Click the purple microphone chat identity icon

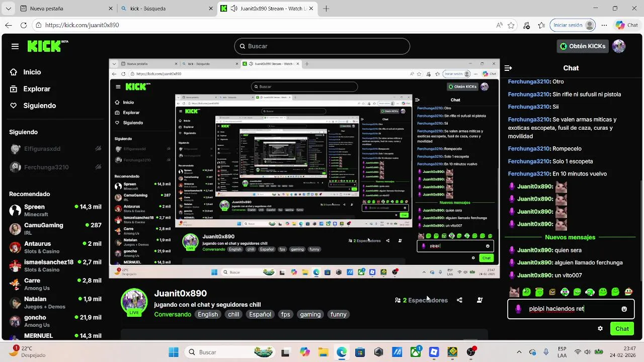tap(518, 309)
